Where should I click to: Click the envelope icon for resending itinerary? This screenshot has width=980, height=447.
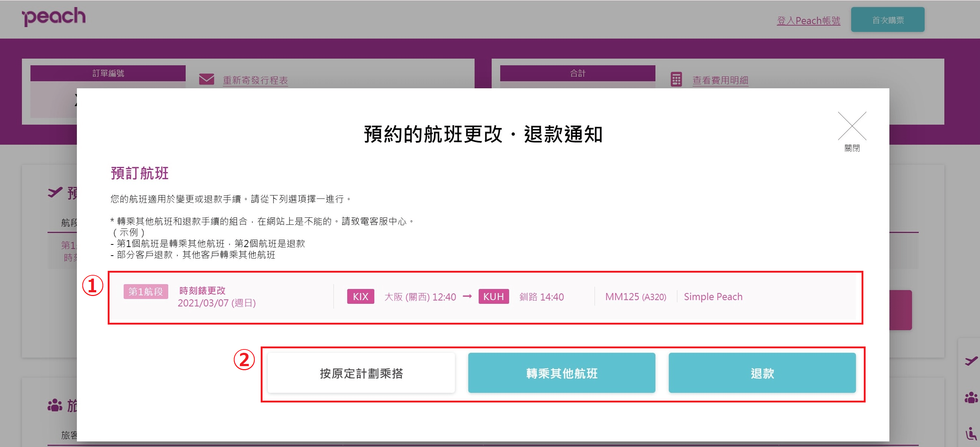pyautogui.click(x=206, y=79)
